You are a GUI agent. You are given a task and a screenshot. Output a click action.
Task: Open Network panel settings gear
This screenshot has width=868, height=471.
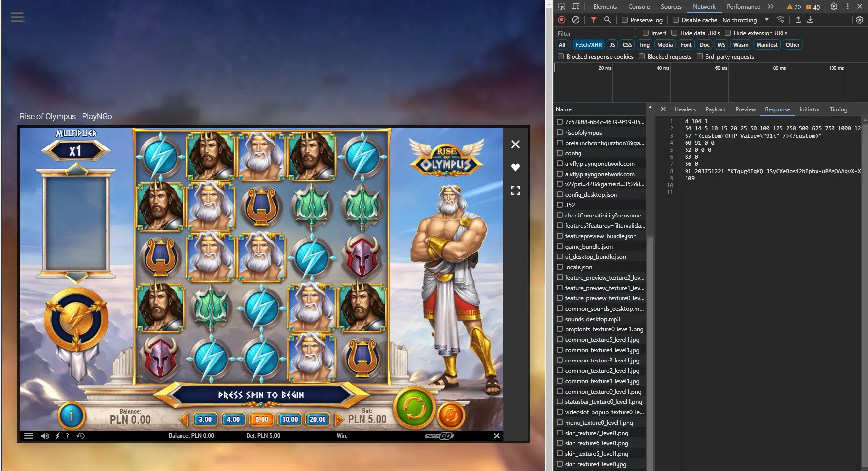point(860,20)
